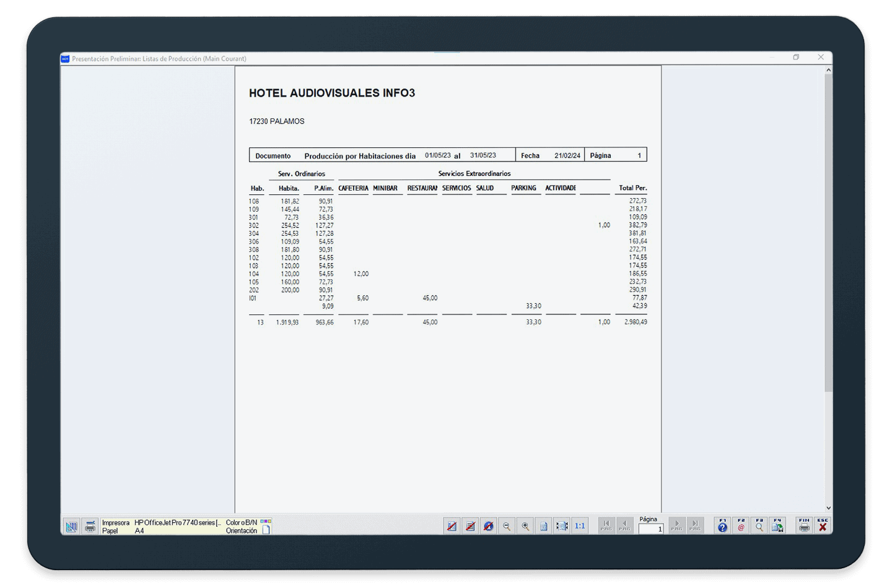Image resolution: width=892 pixels, height=588 pixels.
Task: Open help with the F1 question icon
Action: point(722,526)
